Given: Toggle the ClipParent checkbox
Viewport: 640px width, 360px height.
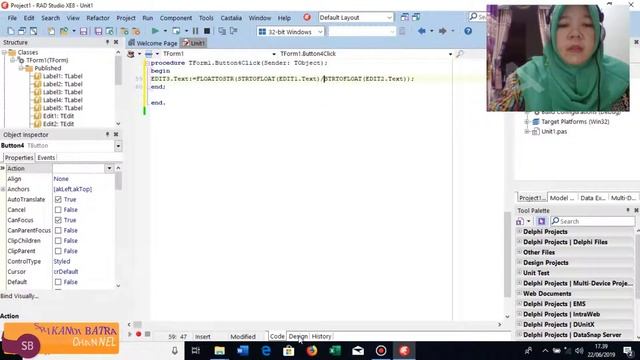Looking at the screenshot, I should (58, 251).
